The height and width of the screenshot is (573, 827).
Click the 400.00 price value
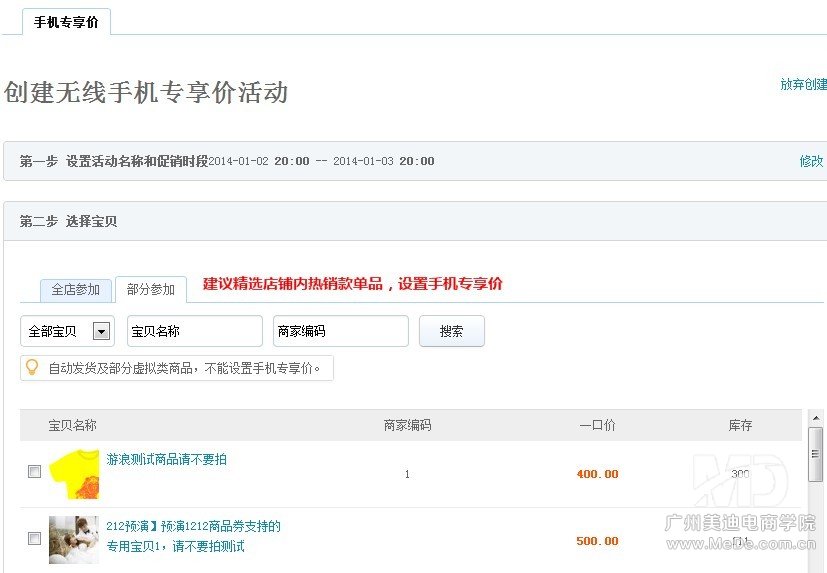(598, 474)
